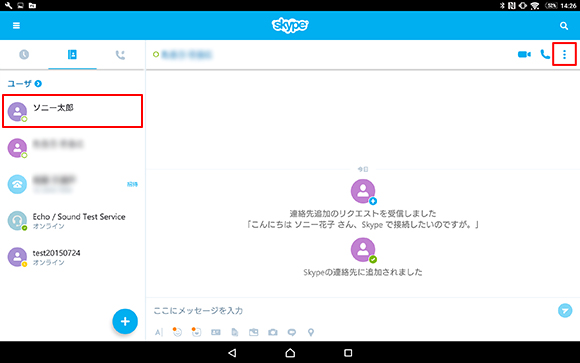
Task: Open the hamburger menu
Action: point(16,26)
